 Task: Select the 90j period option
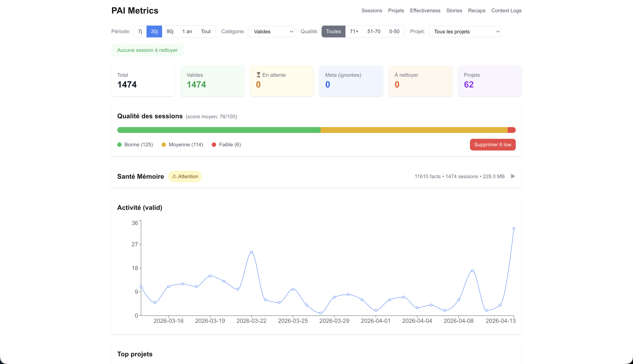pyautogui.click(x=170, y=31)
